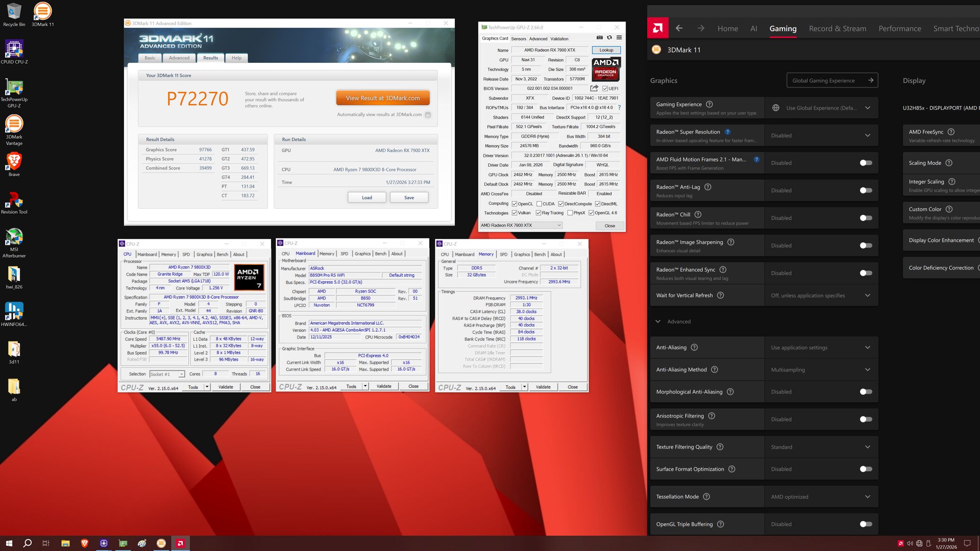This screenshot has height=551, width=980.
Task: Click the GPU-Z screenshot camera icon
Action: tap(600, 38)
